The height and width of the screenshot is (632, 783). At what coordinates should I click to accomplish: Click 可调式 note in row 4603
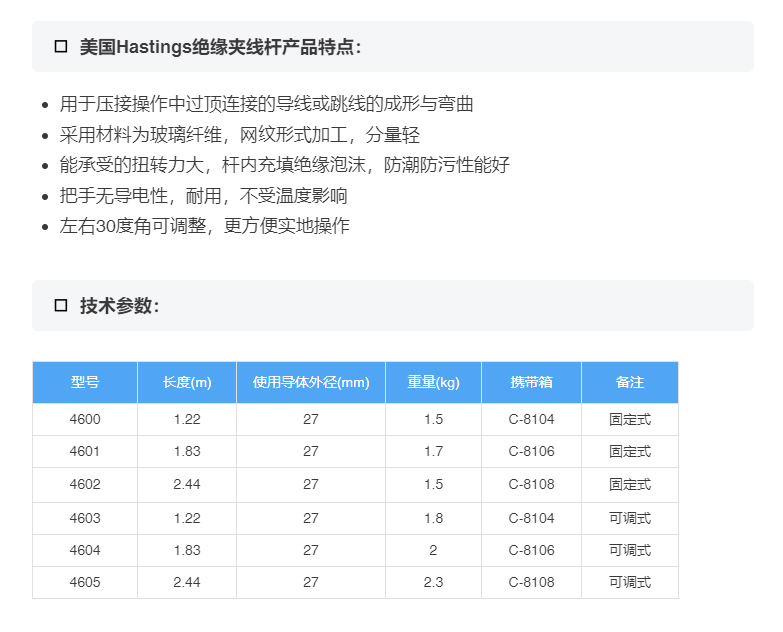630,518
